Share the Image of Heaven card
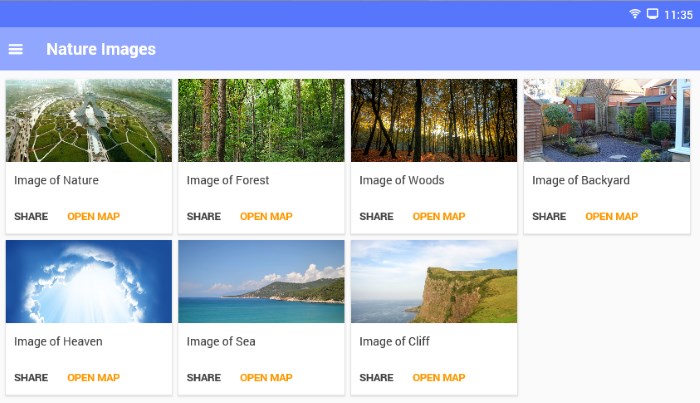The width and height of the screenshot is (700, 403). [x=31, y=378]
